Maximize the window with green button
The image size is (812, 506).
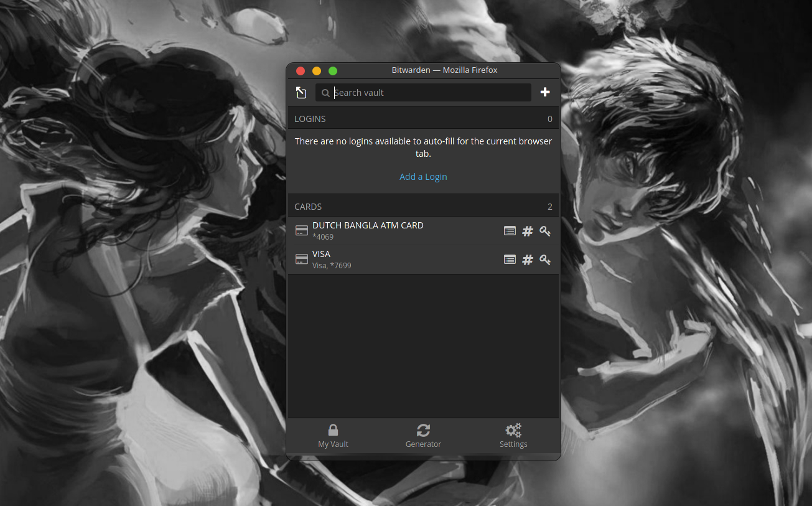click(x=333, y=71)
